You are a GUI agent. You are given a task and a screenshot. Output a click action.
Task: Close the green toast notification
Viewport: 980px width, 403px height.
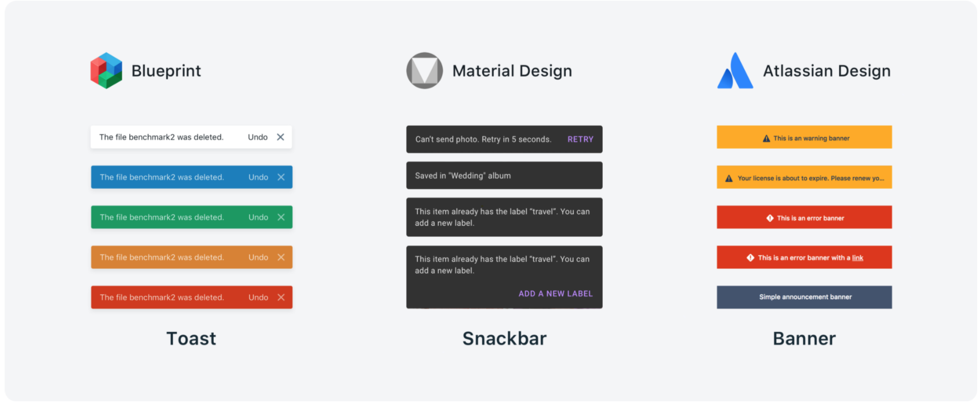click(281, 217)
